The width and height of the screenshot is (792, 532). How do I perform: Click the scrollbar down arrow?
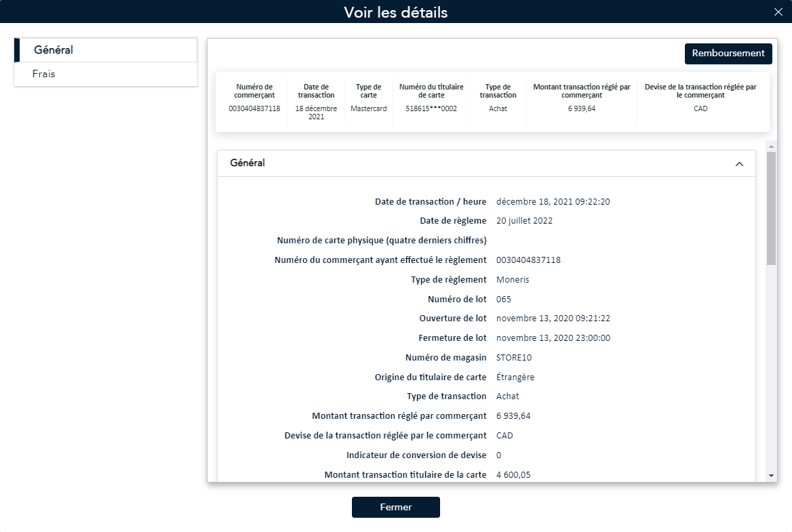(x=771, y=476)
